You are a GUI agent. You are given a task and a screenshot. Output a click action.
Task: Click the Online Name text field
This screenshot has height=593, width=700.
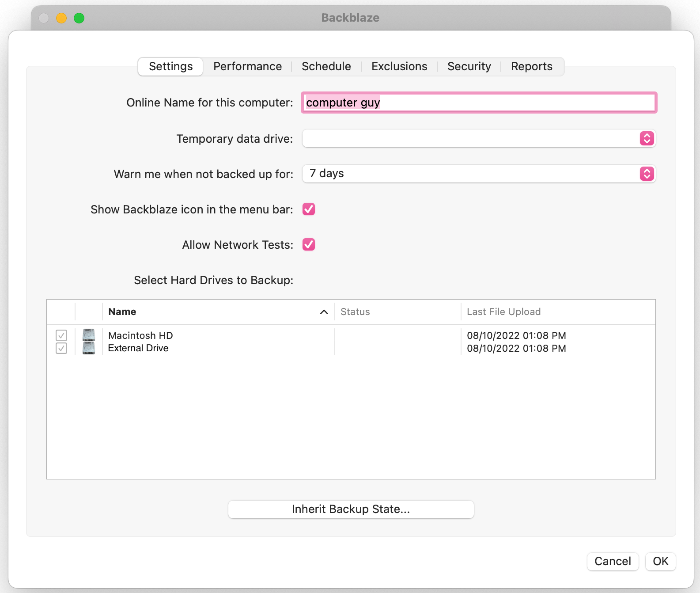point(479,103)
